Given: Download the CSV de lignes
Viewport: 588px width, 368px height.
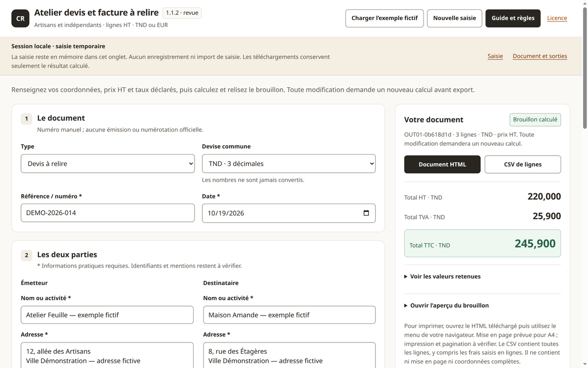Looking at the screenshot, I should [x=523, y=164].
